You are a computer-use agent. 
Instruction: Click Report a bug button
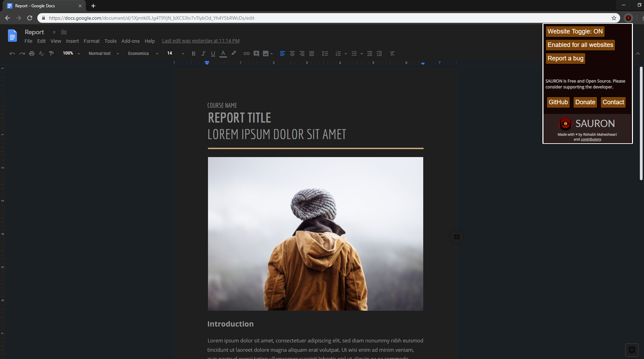(565, 58)
